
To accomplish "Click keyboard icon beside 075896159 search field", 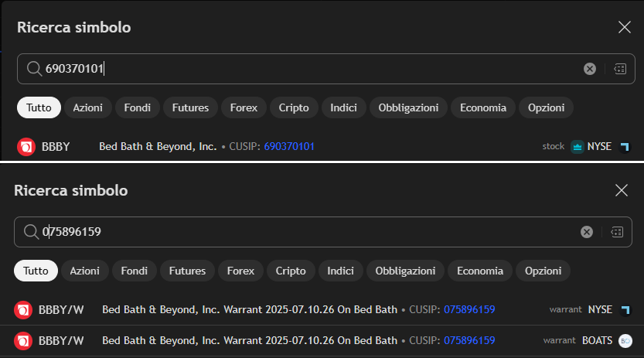I will point(617,232).
